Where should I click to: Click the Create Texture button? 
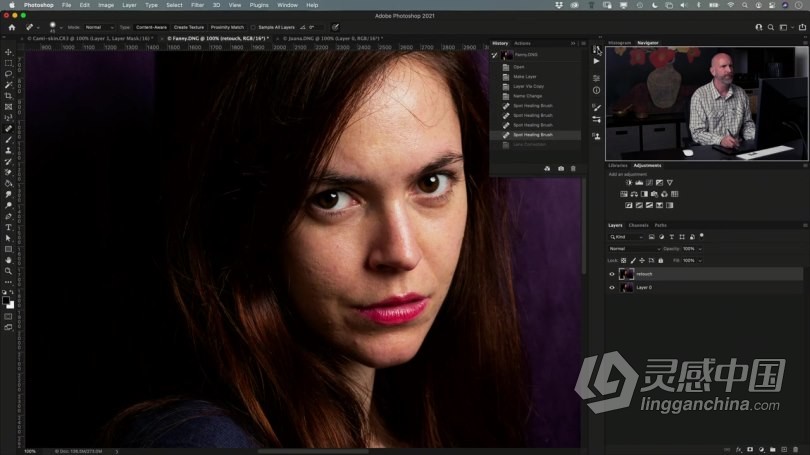[x=188, y=27]
